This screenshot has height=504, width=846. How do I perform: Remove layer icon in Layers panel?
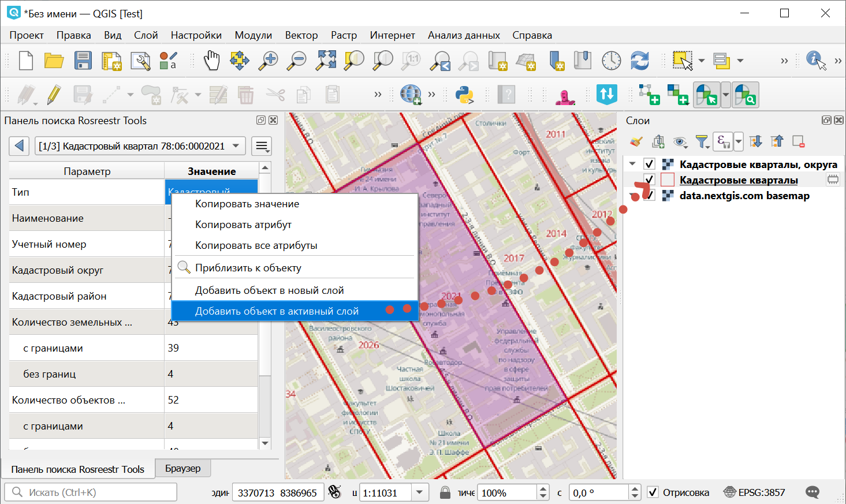(x=799, y=141)
